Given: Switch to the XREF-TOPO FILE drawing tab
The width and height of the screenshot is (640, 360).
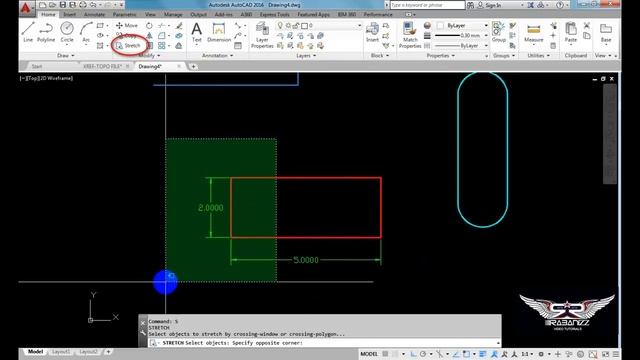Looking at the screenshot, I should click(102, 66).
